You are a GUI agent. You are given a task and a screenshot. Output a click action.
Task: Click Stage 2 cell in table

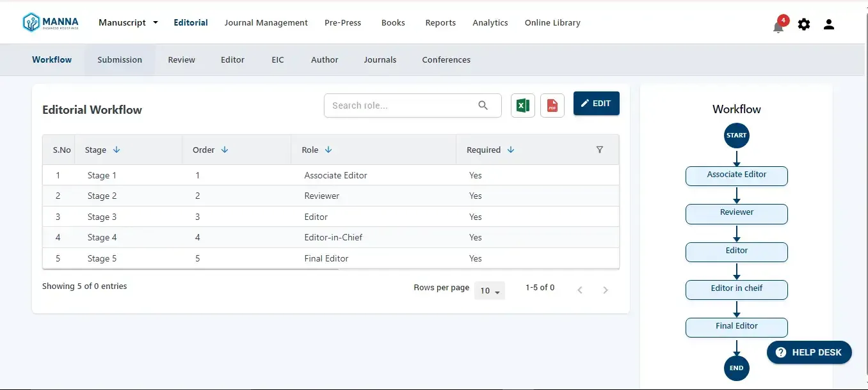(x=102, y=196)
